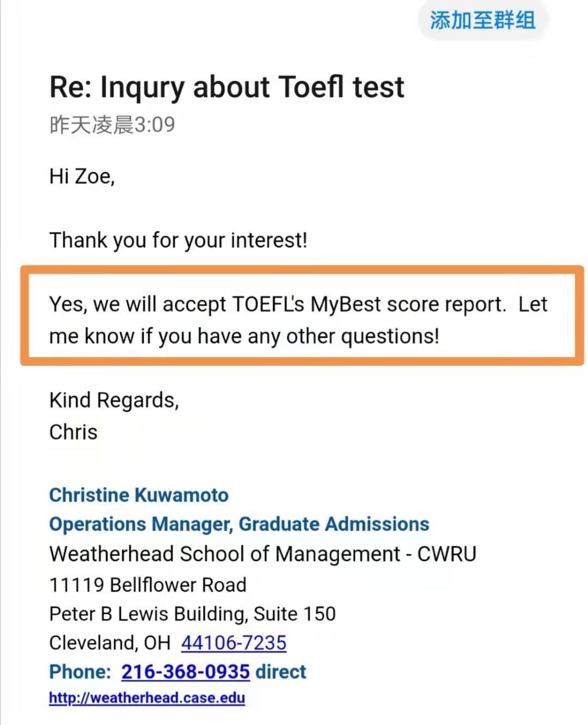Viewport: 588px width, 725px height.
Task: Click the Kind Regards closing line
Action: point(114,400)
